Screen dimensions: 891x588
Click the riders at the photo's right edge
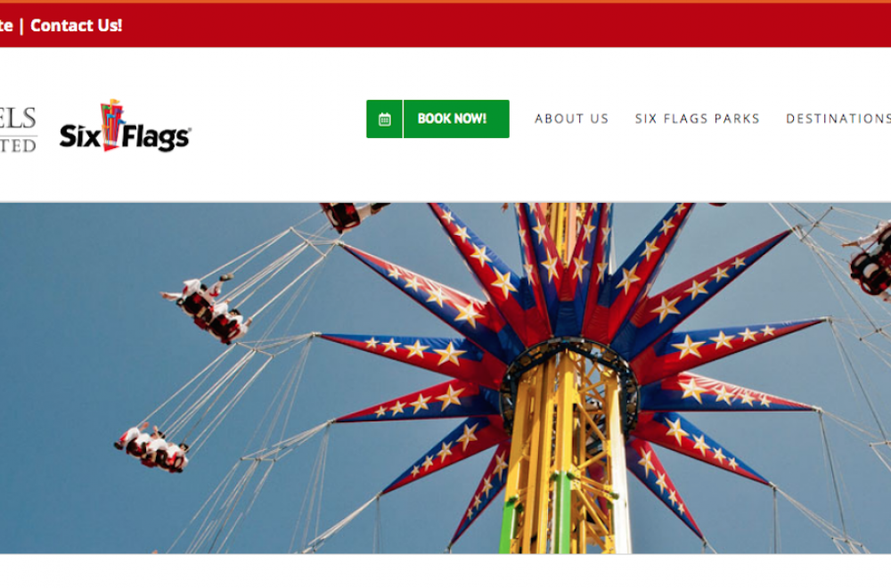click(868, 259)
